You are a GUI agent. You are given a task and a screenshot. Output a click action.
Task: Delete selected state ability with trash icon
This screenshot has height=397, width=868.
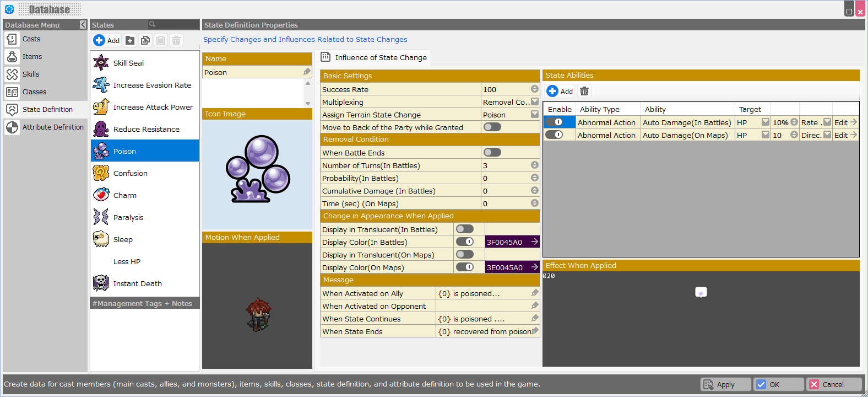(x=584, y=92)
